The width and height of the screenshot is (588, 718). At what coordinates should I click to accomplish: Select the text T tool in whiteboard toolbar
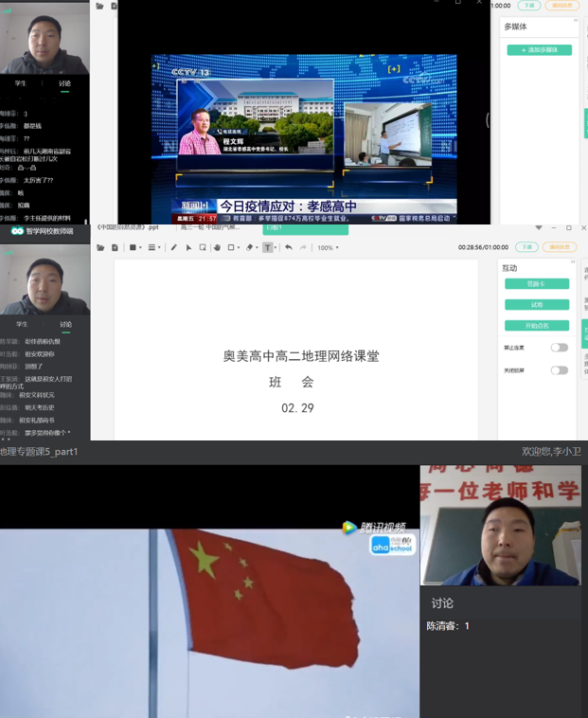(268, 248)
